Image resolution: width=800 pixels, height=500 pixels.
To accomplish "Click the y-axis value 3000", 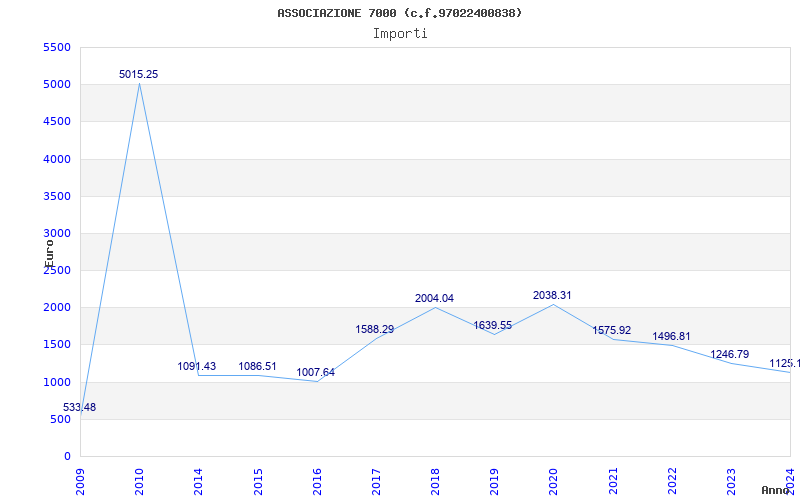I will (x=57, y=234).
